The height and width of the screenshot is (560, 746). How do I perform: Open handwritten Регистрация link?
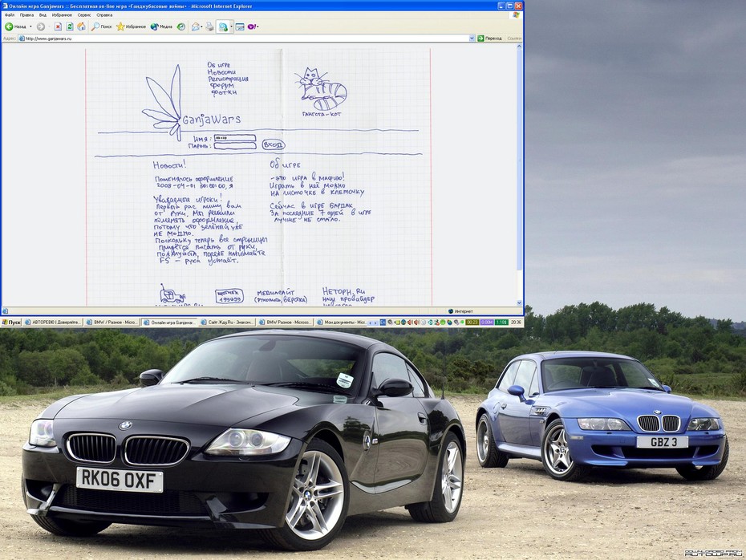[x=229, y=79]
